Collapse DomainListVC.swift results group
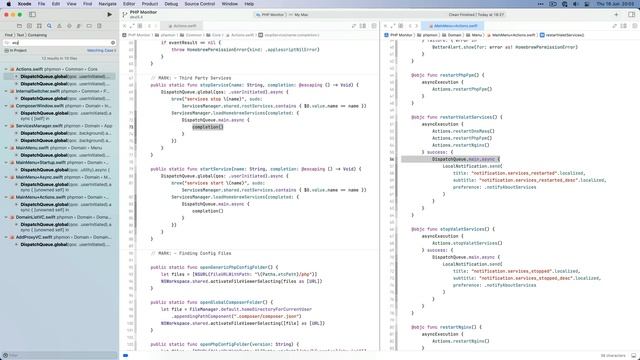 point(6,217)
